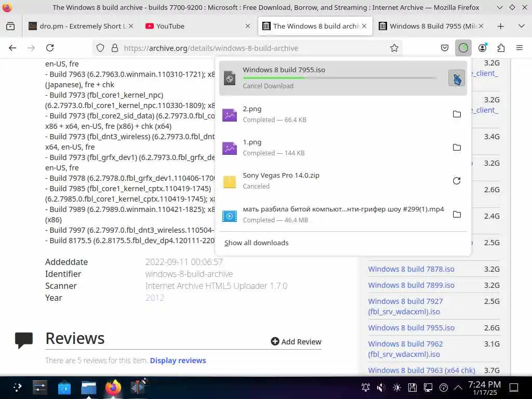Click Show all downloads
The image size is (532, 399).
(257, 243)
